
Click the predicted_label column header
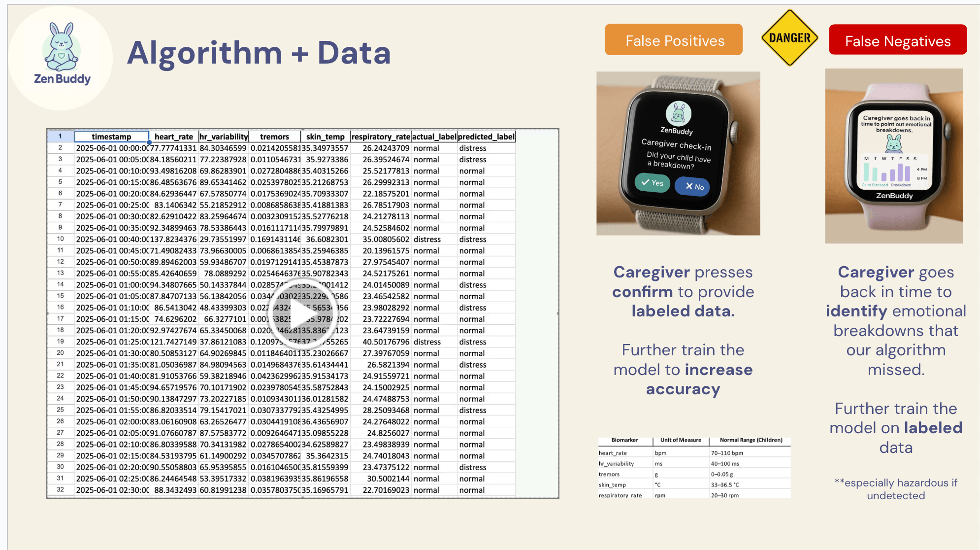(486, 137)
